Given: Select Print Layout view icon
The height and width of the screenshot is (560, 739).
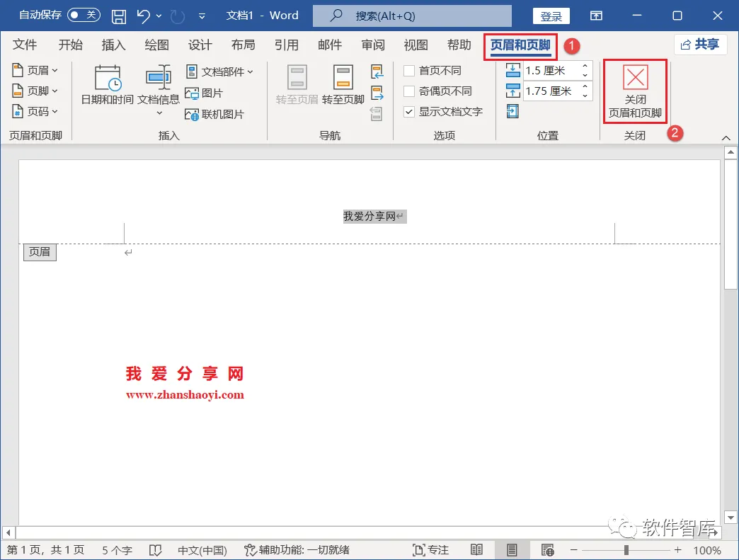Looking at the screenshot, I should point(512,550).
